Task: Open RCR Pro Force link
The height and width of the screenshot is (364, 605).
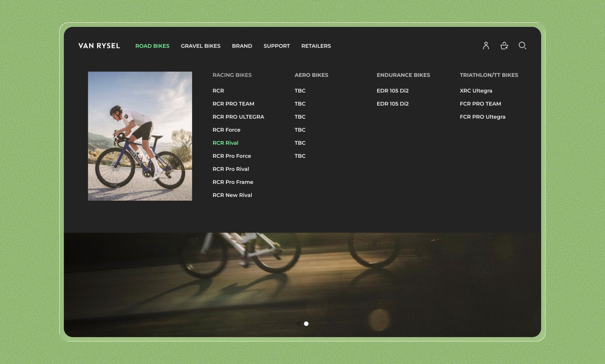Action: point(232,156)
